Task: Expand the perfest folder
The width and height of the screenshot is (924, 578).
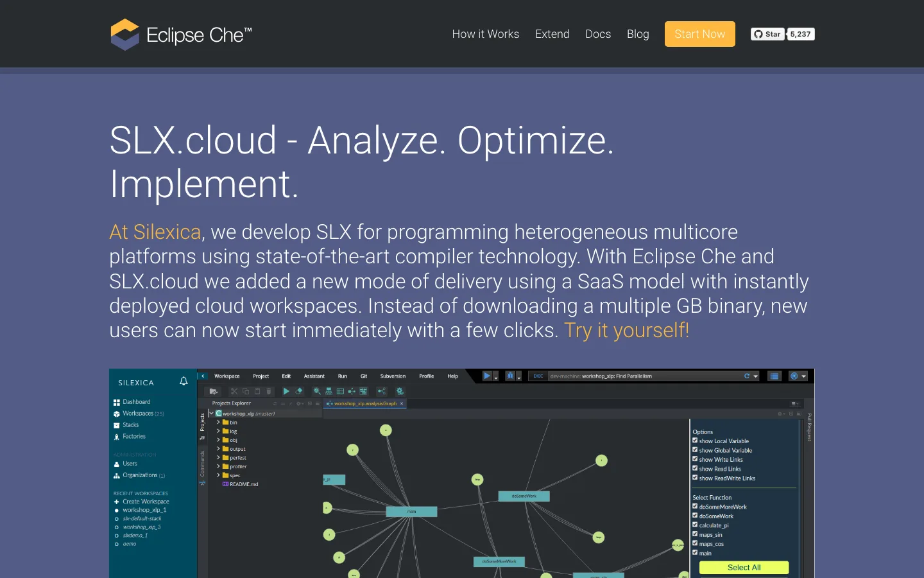Action: click(218, 457)
